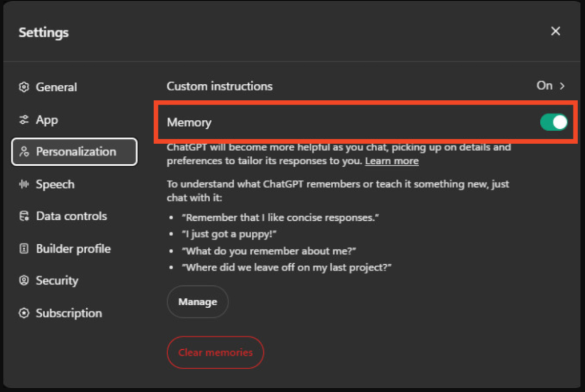Image resolution: width=585 pixels, height=392 pixels.
Task: Click the Security shield icon
Action: tap(23, 280)
